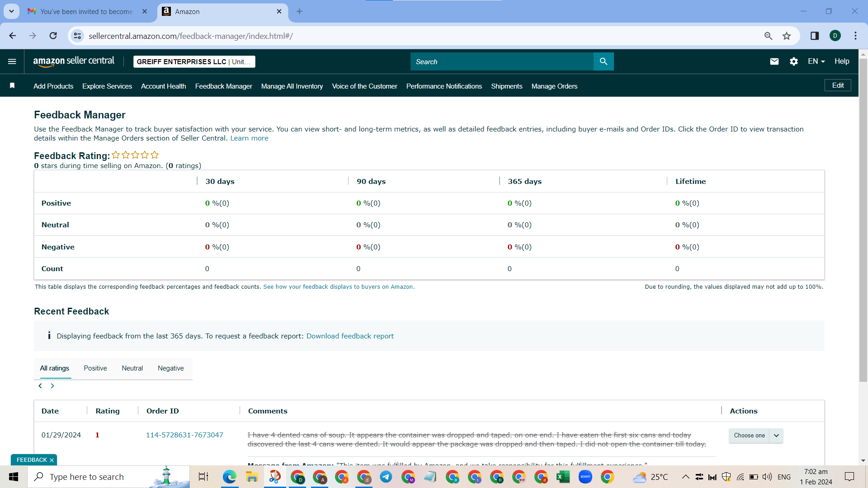The height and width of the screenshot is (488, 868).
Task: Click the page vertical scrollbar
Action: click(x=863, y=220)
